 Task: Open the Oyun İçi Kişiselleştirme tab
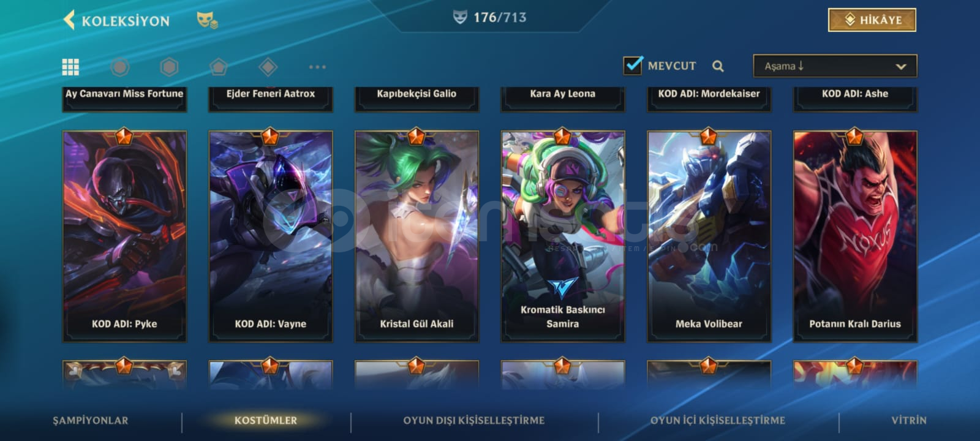(717, 420)
